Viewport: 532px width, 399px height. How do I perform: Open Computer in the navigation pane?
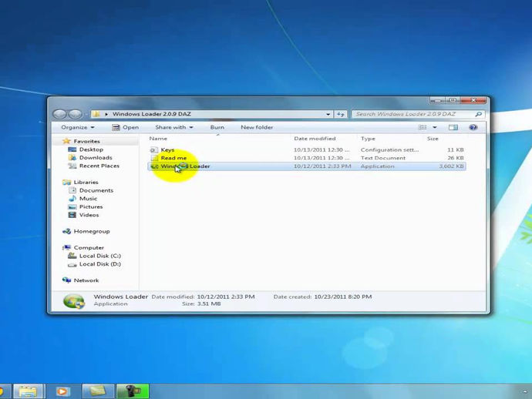[89, 247]
